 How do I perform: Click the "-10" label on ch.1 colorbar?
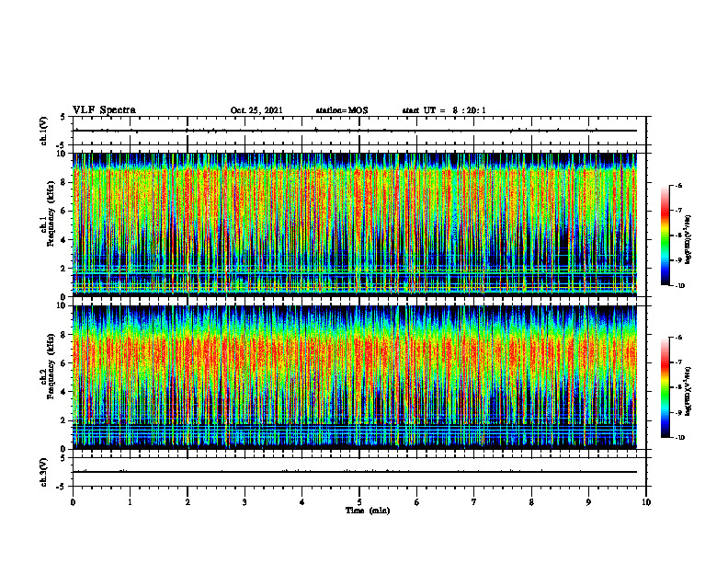[680, 286]
